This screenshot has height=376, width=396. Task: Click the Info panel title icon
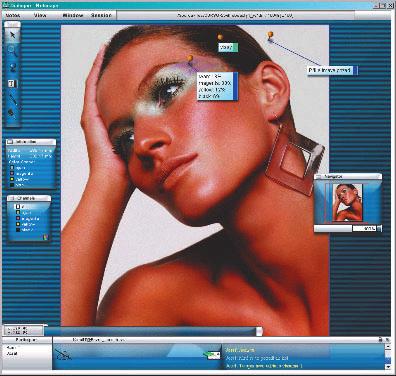click(10, 142)
